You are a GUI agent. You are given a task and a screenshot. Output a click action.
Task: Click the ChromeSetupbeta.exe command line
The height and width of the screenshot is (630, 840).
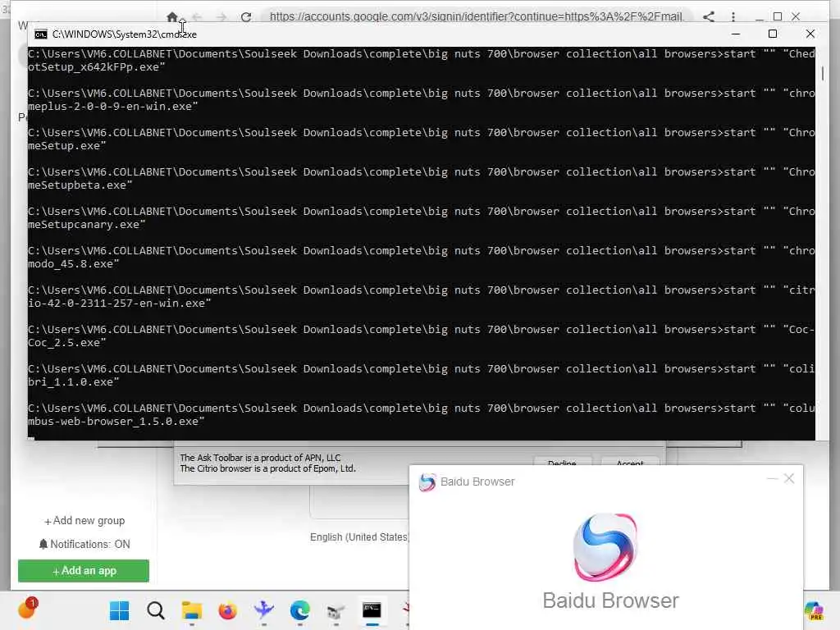click(x=422, y=178)
